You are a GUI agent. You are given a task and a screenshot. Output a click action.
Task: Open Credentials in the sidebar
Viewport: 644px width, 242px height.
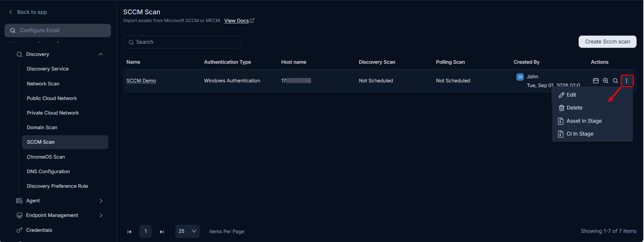(x=39, y=230)
